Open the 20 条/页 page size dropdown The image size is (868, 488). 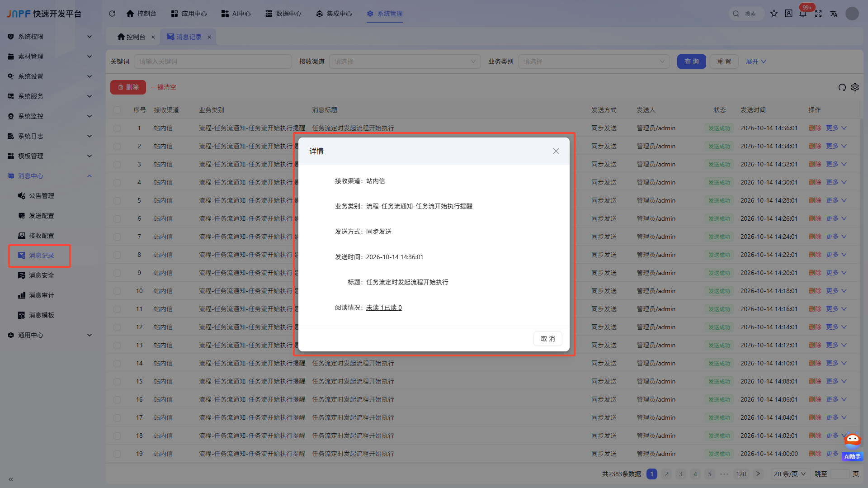click(x=790, y=474)
